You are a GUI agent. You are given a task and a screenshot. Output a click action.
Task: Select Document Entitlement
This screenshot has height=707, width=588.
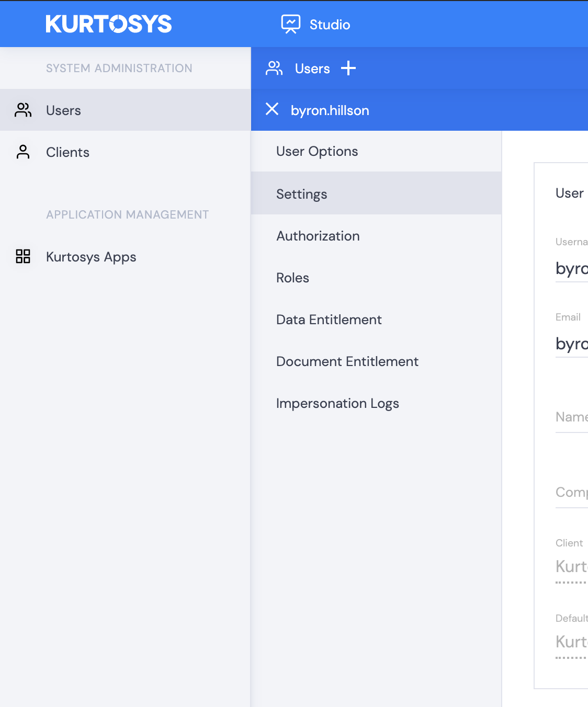coord(347,361)
